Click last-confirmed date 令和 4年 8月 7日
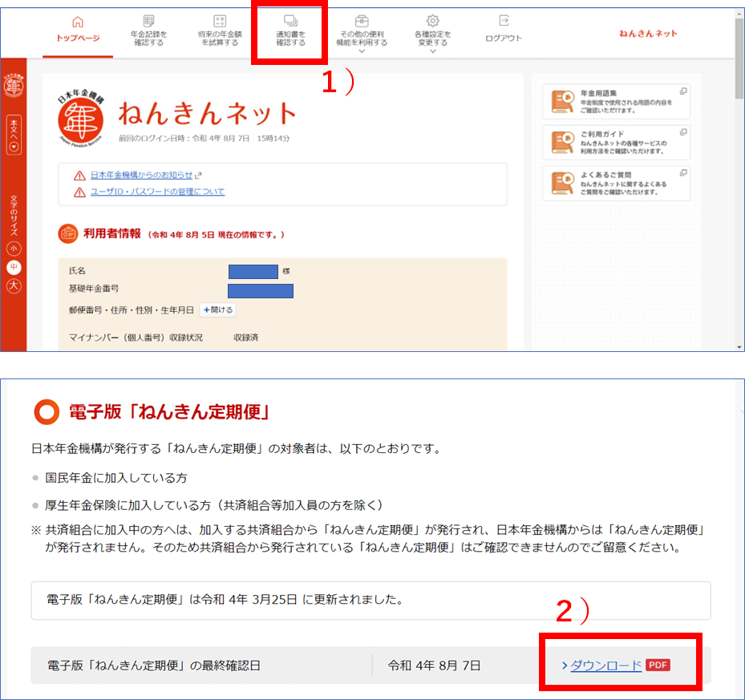745x700 pixels. coord(434,666)
